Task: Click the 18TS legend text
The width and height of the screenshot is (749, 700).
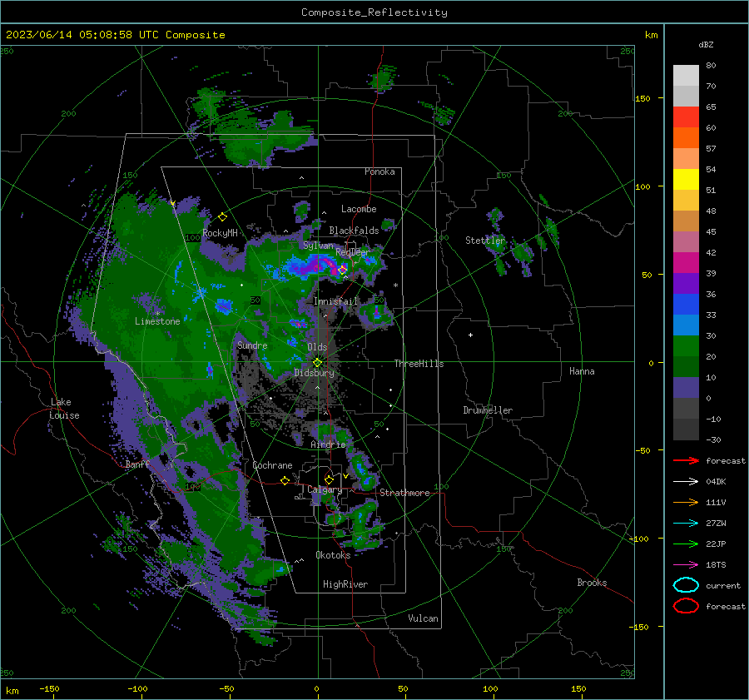Action: (x=716, y=565)
